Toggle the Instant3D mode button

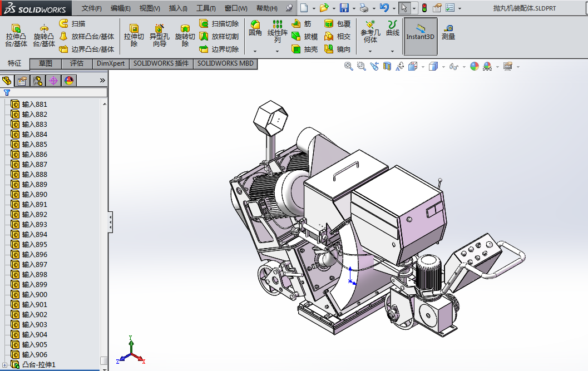tap(420, 32)
